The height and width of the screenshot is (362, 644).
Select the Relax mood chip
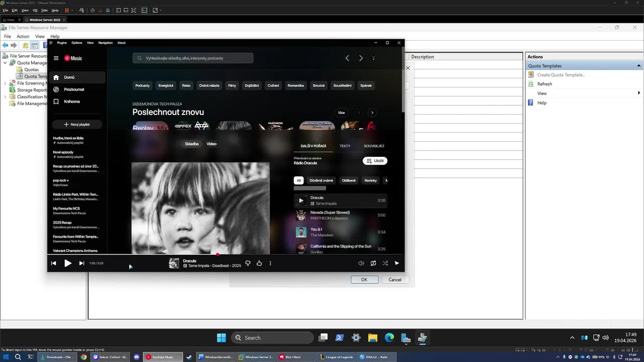coord(186,85)
